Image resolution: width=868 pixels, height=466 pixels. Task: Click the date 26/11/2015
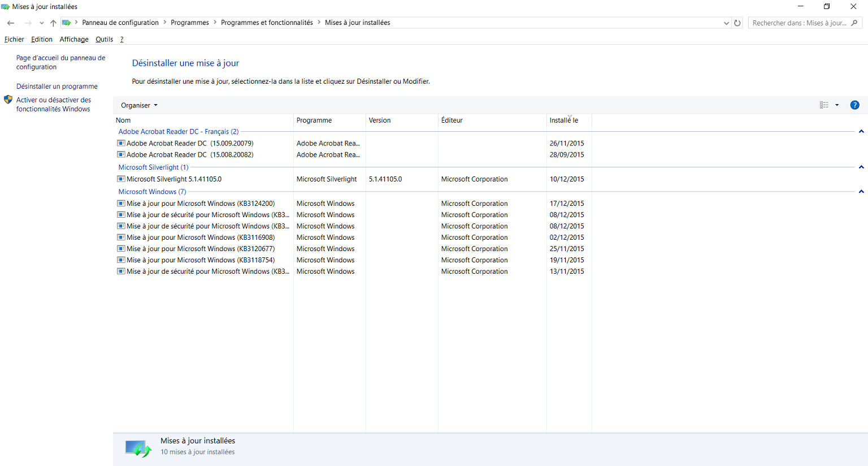[567, 144]
